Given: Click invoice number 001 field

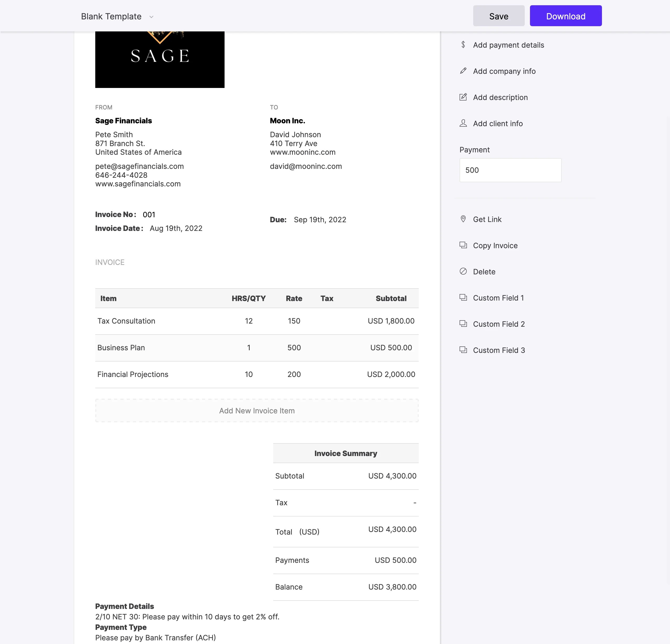Looking at the screenshot, I should 149,214.
